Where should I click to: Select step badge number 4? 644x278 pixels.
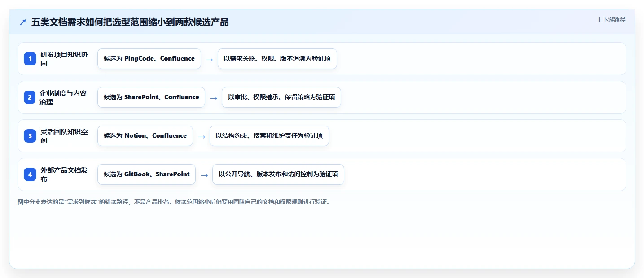coord(30,174)
